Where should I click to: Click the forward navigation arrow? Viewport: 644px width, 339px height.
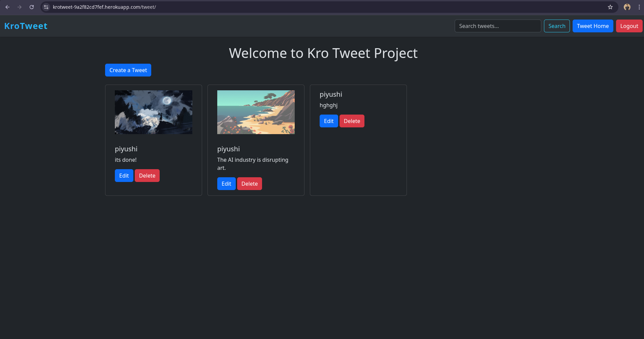click(20, 7)
